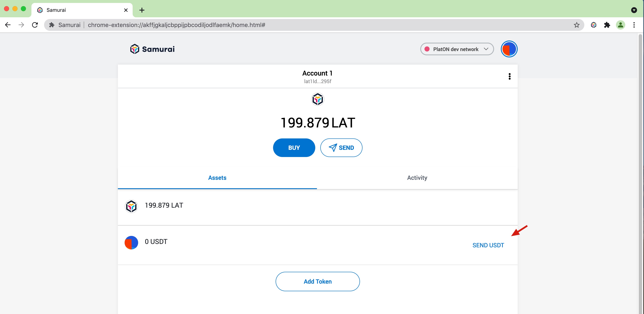Copy the address lat1ld...295f
644x314 pixels.
(x=318, y=81)
